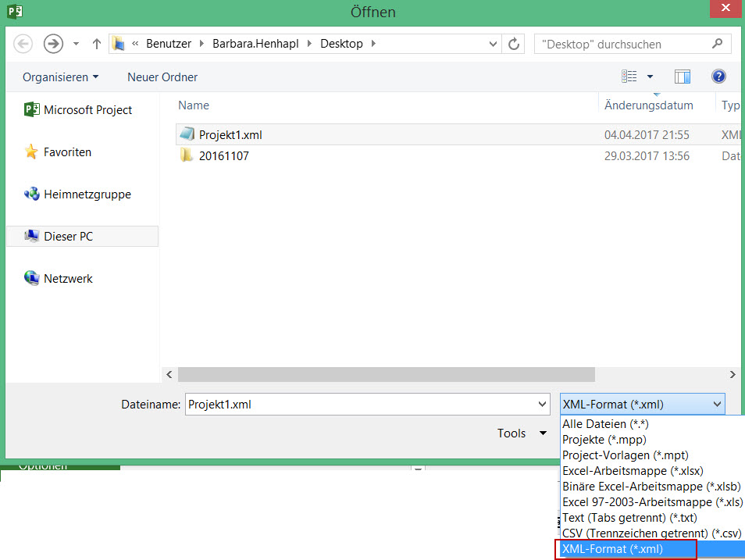The image size is (745, 560).
Task: Click the search magnifier icon
Action: [x=718, y=44]
